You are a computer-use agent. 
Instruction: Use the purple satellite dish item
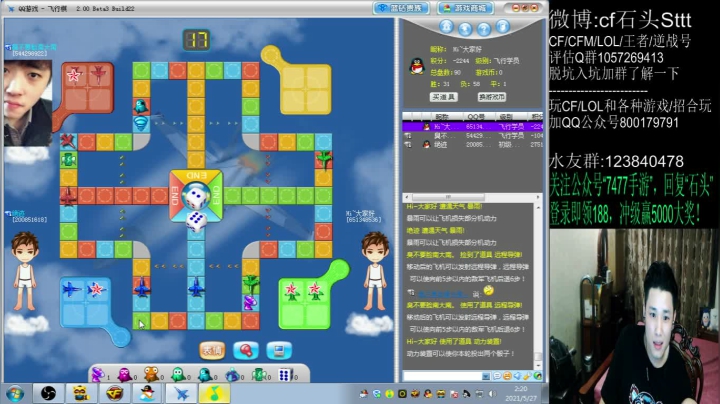tap(97, 374)
